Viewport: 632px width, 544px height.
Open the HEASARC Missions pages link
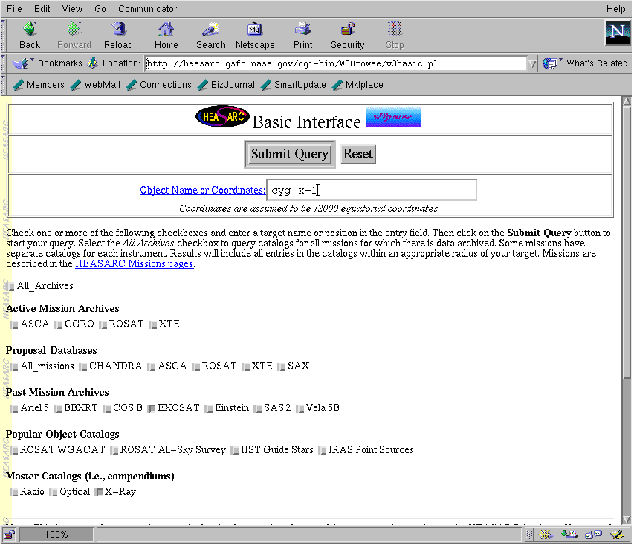(x=134, y=264)
